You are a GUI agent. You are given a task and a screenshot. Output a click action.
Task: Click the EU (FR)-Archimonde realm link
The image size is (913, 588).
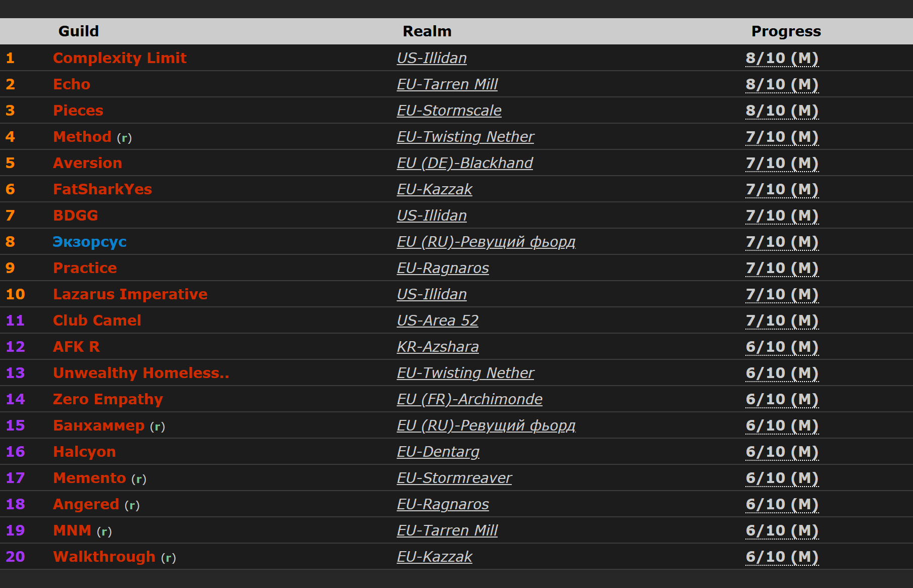coord(469,399)
